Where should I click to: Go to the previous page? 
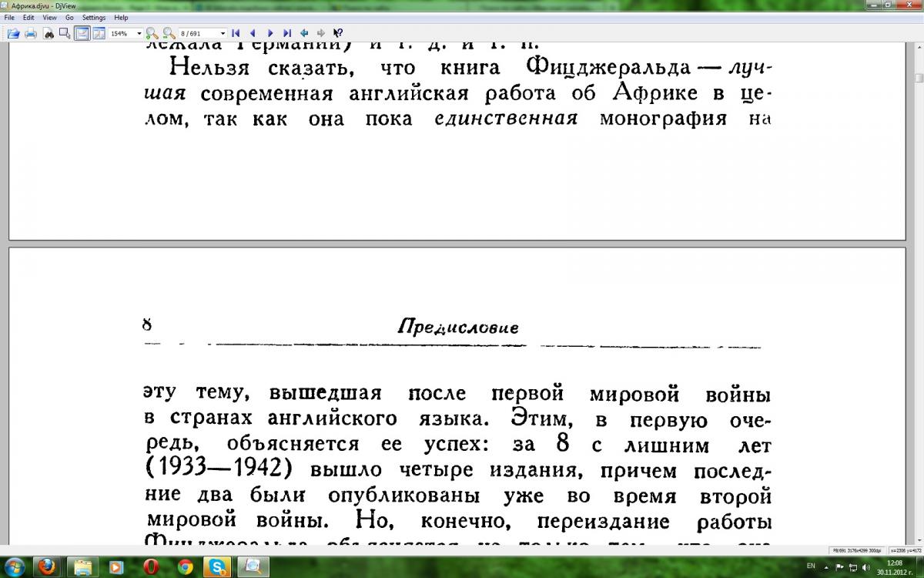point(253,33)
